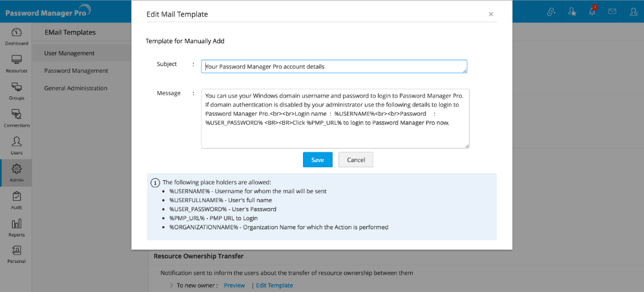The height and width of the screenshot is (292, 644).
Task: Select the General Administration menu item
Action: click(x=76, y=88)
